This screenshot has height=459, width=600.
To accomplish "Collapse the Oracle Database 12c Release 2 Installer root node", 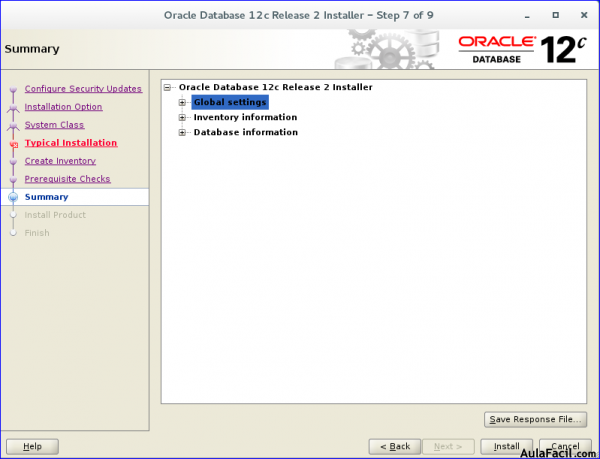I will click(167, 88).
